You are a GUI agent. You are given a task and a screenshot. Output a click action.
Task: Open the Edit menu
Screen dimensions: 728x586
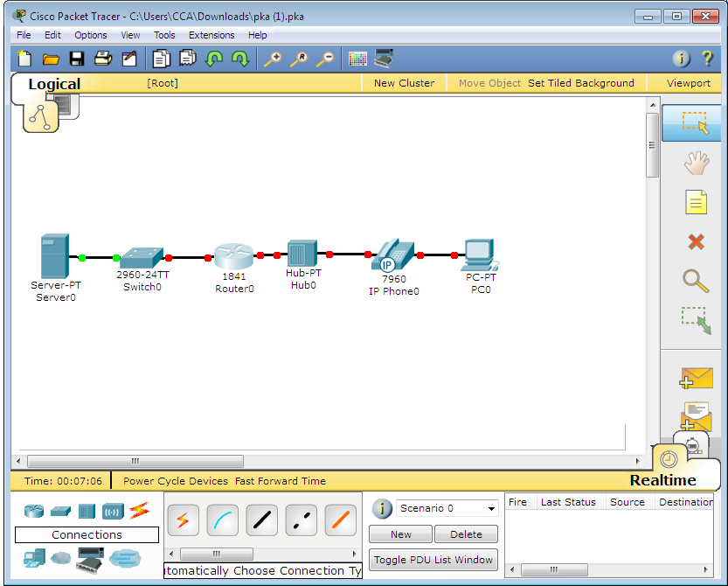coord(52,35)
